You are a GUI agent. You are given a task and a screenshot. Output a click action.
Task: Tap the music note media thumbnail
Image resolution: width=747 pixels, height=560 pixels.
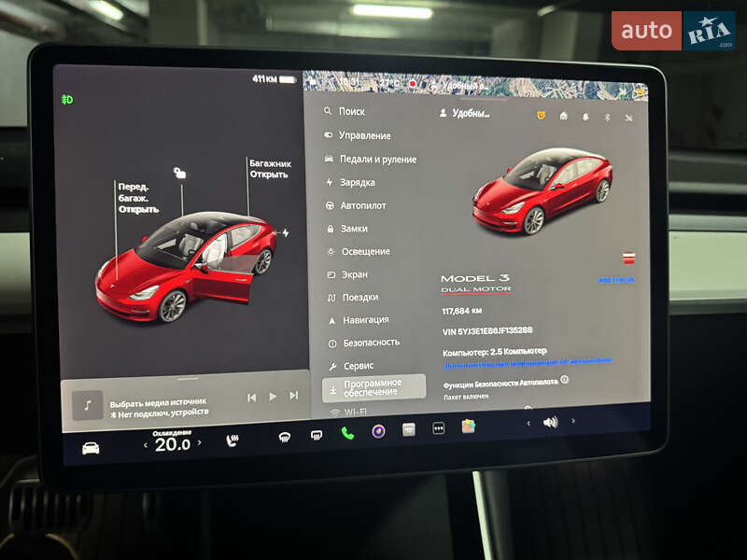coord(87,405)
